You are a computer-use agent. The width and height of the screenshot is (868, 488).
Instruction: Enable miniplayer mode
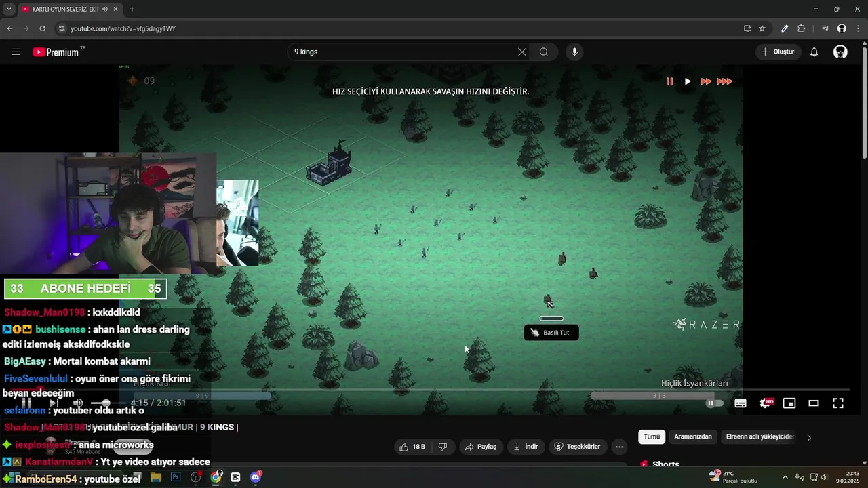[789, 403]
